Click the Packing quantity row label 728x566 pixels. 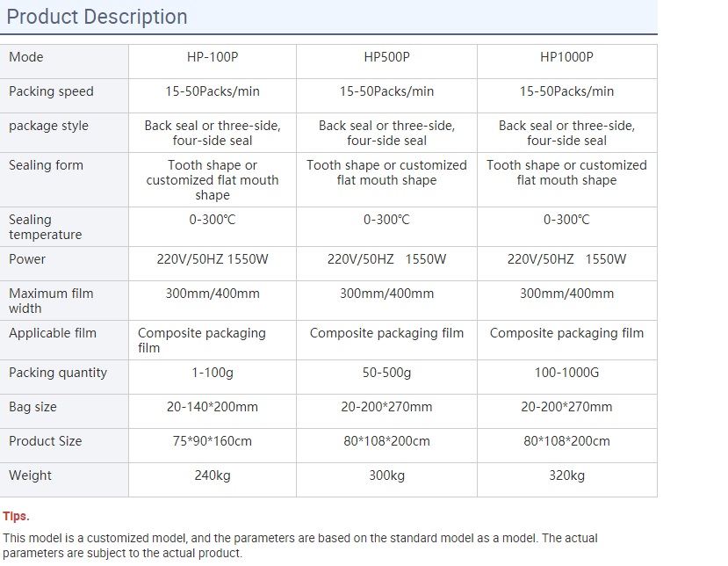58,374
